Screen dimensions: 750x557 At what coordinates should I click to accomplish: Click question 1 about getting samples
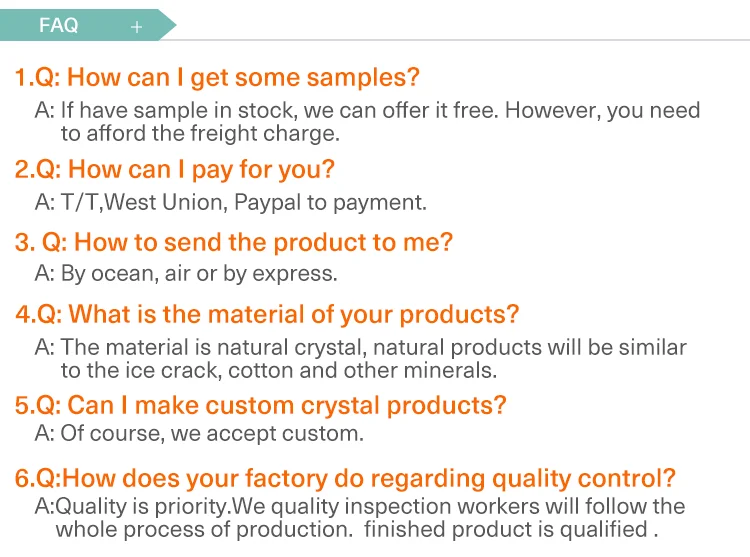click(217, 77)
